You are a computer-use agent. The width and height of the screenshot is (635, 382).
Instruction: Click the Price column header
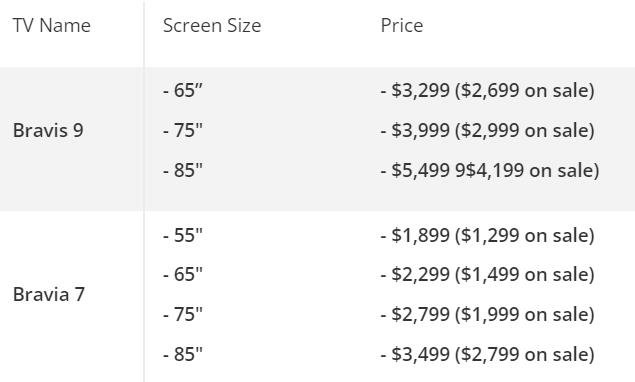tap(402, 26)
